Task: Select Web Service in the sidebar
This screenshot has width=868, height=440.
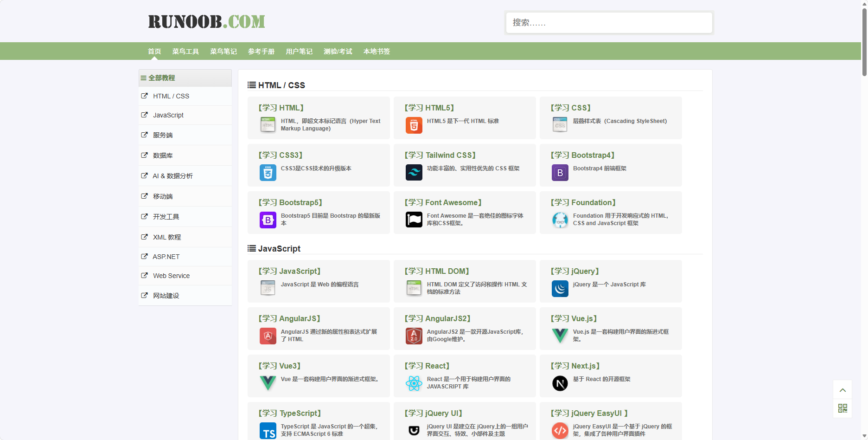Action: 171,276
